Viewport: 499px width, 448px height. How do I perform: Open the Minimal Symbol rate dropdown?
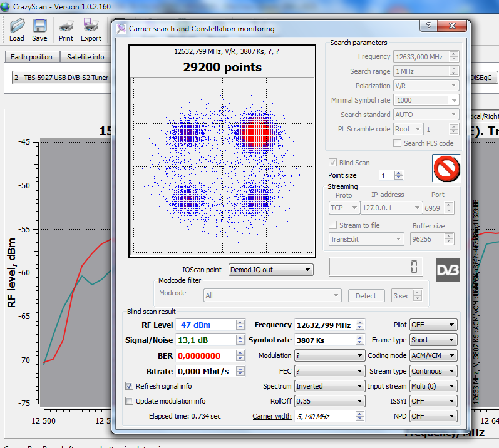click(426, 100)
